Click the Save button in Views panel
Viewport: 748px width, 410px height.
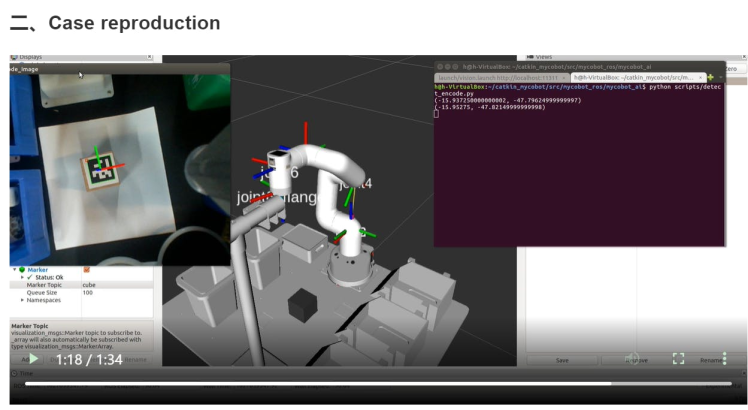562,360
